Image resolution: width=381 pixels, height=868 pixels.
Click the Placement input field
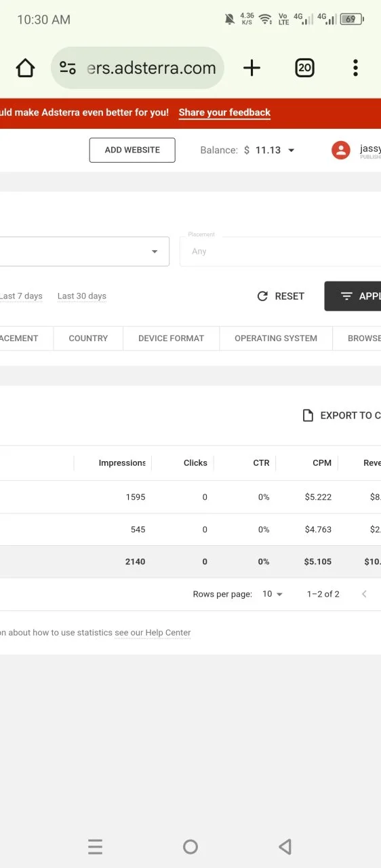280,252
